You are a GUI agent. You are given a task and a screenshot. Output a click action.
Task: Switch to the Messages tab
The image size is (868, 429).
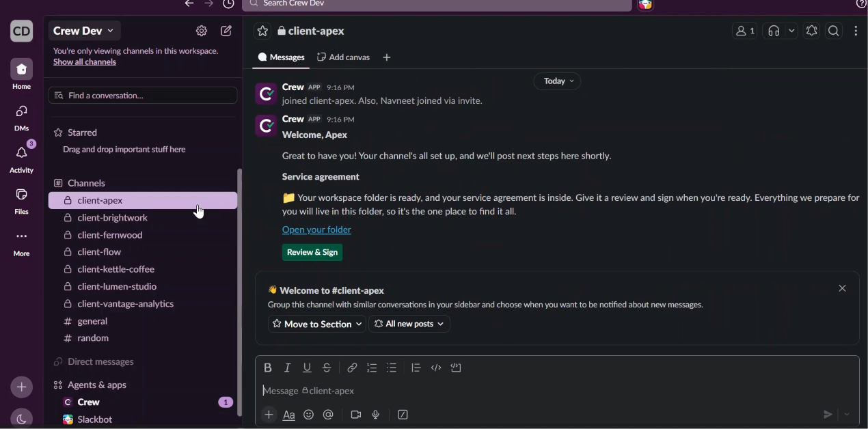282,57
